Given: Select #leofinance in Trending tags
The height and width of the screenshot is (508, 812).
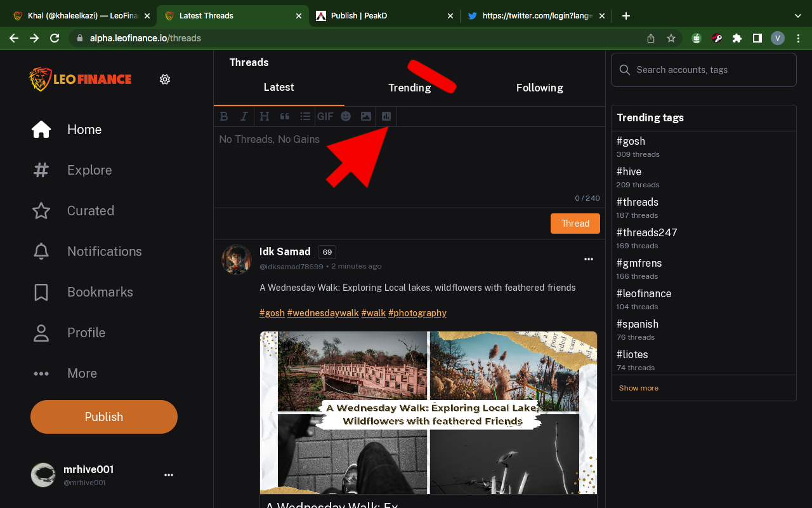Looking at the screenshot, I should [x=644, y=293].
